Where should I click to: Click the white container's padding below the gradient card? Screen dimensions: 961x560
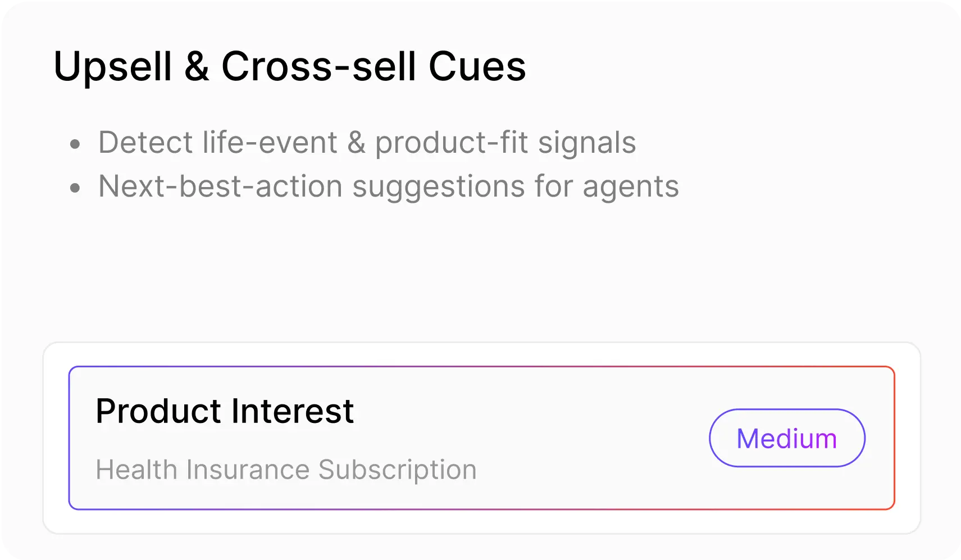pyautogui.click(x=481, y=522)
